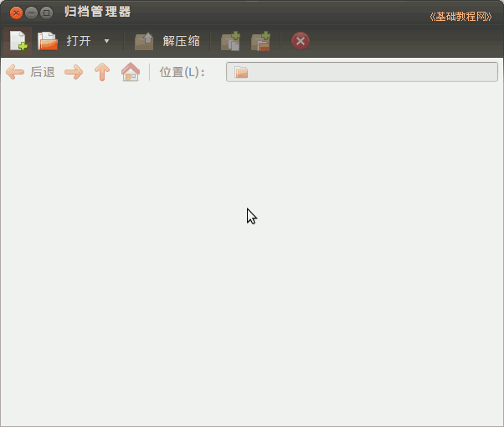This screenshot has width=504, height=427.
Task: Add a folder to archive icon
Action: (x=261, y=41)
